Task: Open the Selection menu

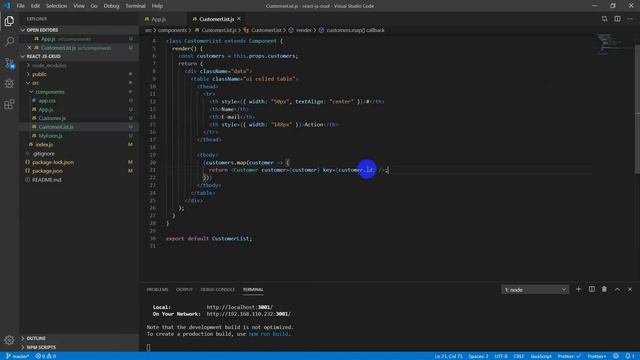Action: pos(56,6)
